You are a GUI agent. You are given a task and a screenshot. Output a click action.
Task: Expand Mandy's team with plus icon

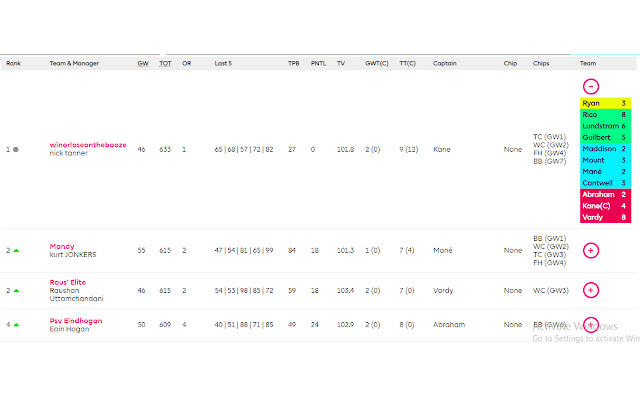tap(590, 250)
